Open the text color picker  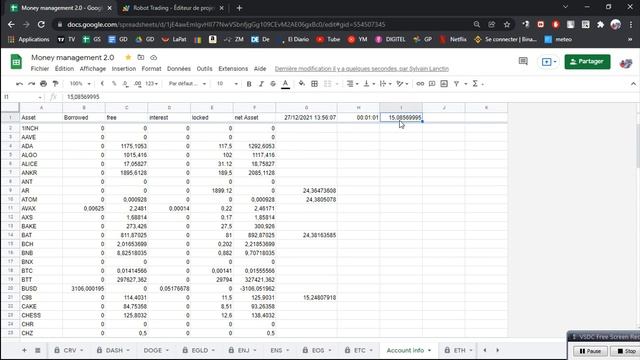(286, 84)
